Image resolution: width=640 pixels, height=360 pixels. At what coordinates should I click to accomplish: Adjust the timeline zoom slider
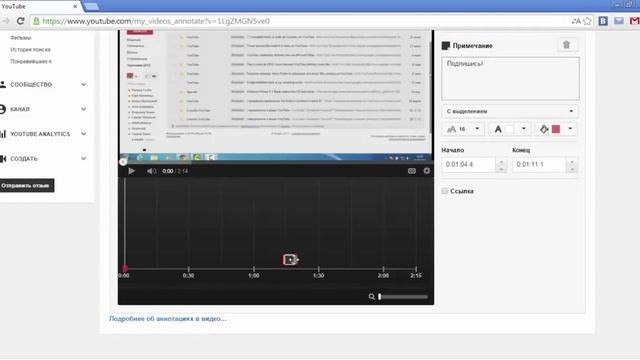pos(403,297)
